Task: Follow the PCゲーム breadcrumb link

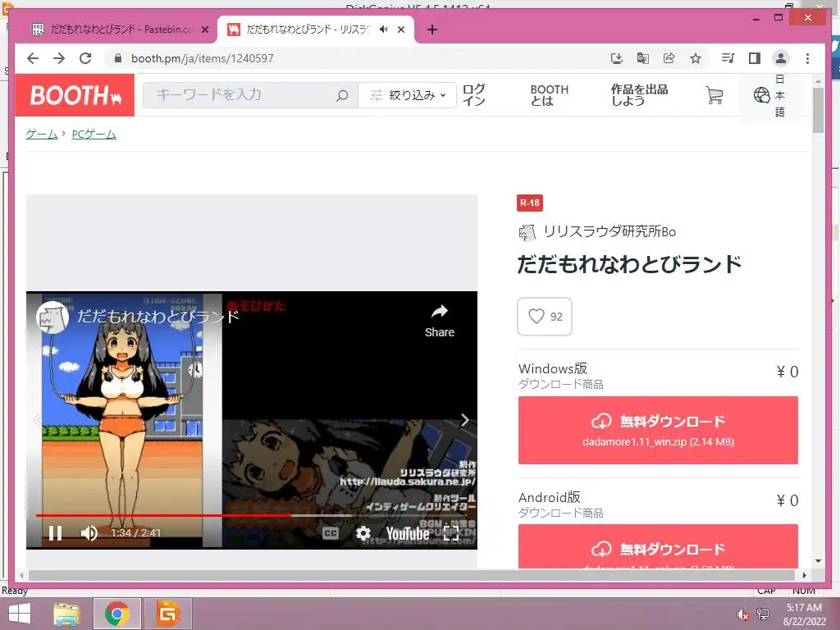Action: (94, 134)
